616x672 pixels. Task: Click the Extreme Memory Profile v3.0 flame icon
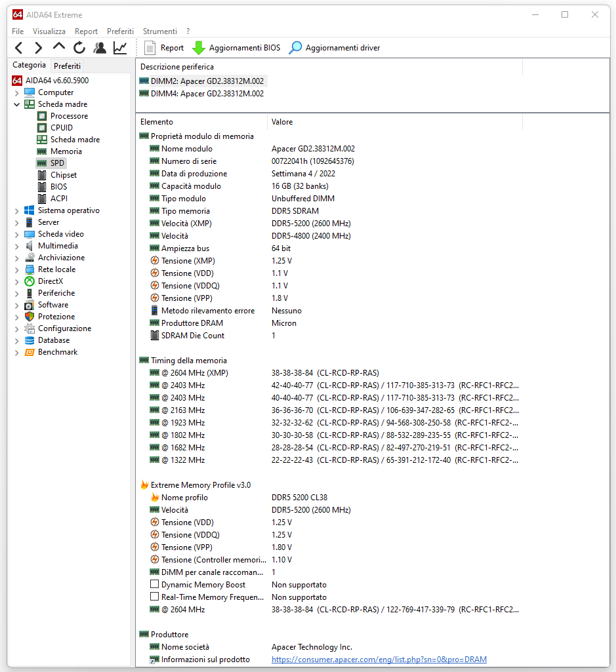pos(144,485)
